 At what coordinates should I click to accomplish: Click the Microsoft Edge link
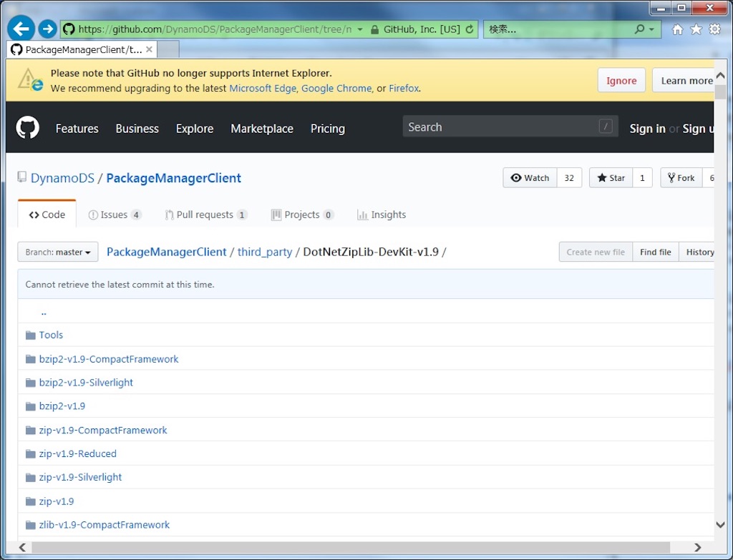pos(263,88)
